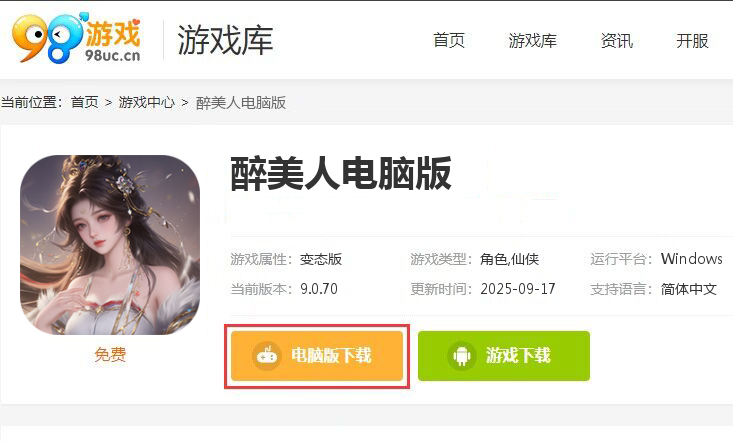The height and width of the screenshot is (441, 733).
Task: Click 游戏中心 breadcrumb link
Action: tap(146, 102)
